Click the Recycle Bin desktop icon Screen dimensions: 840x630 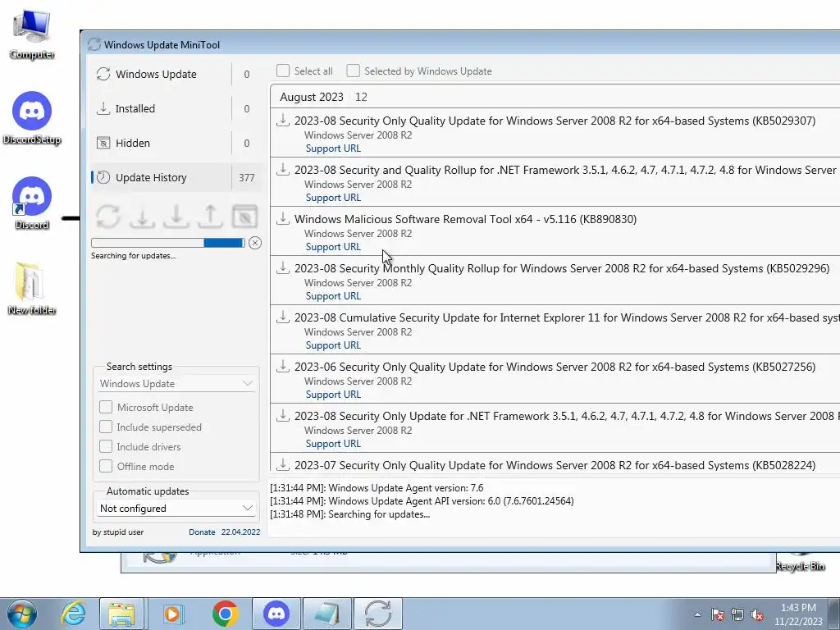(x=801, y=562)
